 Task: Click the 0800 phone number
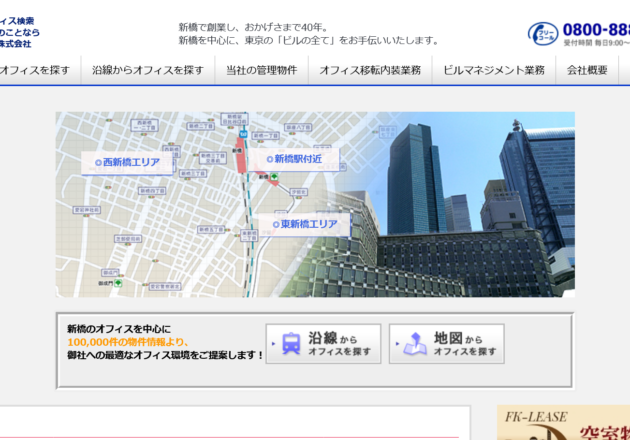(x=596, y=29)
